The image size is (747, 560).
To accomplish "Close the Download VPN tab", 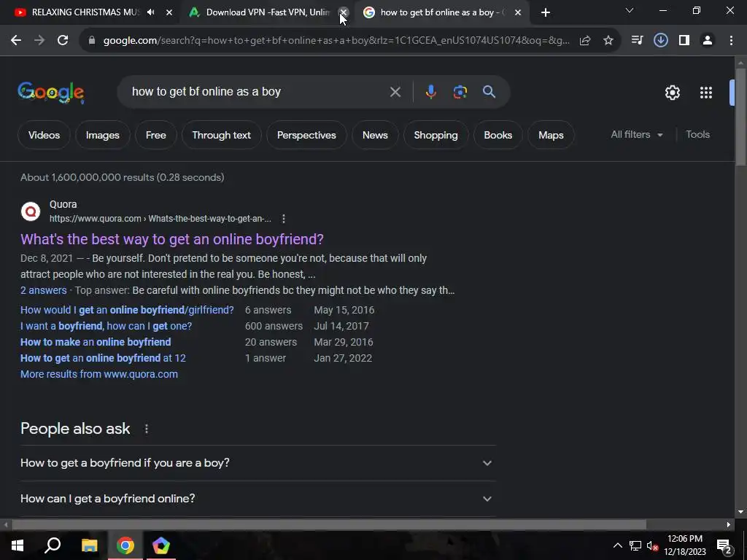I will (x=344, y=12).
